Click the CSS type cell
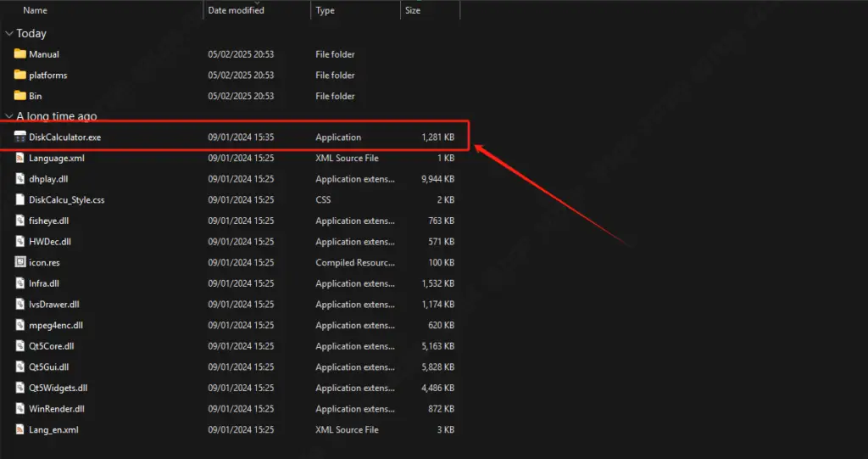Image resolution: width=868 pixels, height=459 pixels. (323, 199)
